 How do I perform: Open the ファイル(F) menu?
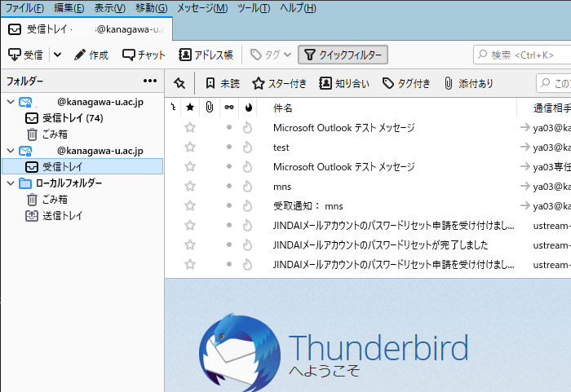click(x=25, y=8)
